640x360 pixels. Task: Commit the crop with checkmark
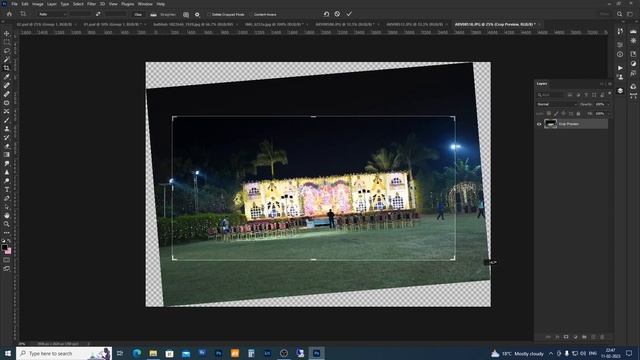pyautogui.click(x=349, y=14)
